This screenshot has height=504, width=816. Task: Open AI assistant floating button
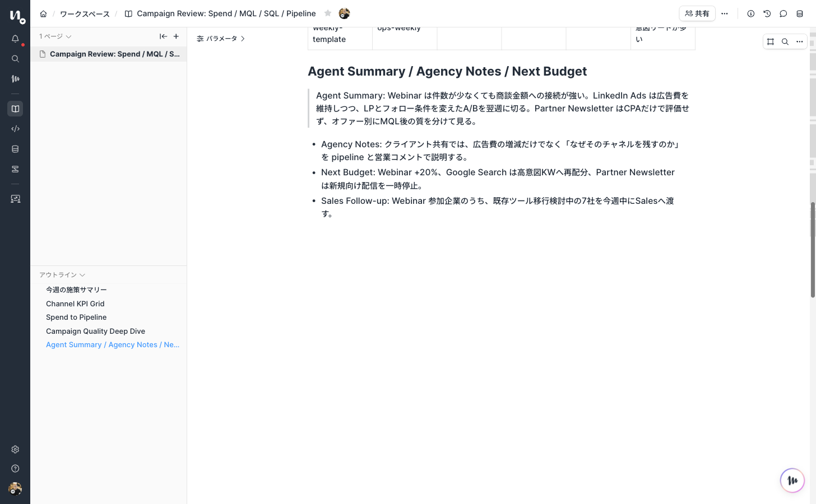tap(792, 480)
